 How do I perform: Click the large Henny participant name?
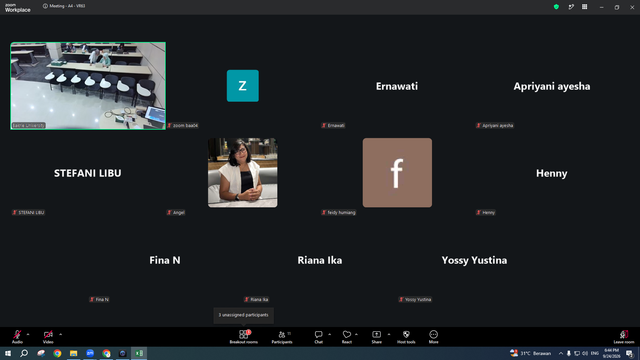coord(551,173)
